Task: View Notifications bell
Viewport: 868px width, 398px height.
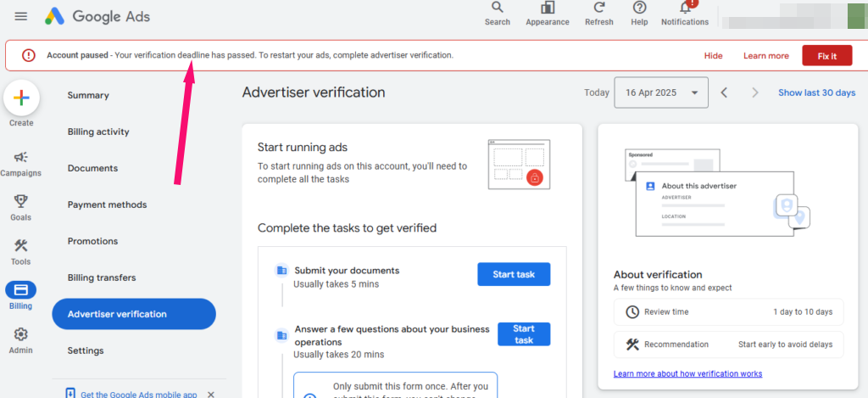Action: click(x=685, y=14)
